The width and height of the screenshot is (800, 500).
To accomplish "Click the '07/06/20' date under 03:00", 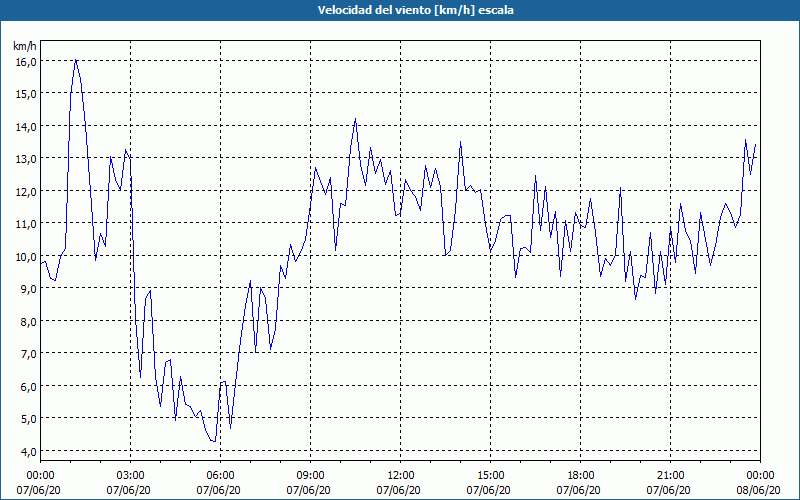I will coord(129,490).
